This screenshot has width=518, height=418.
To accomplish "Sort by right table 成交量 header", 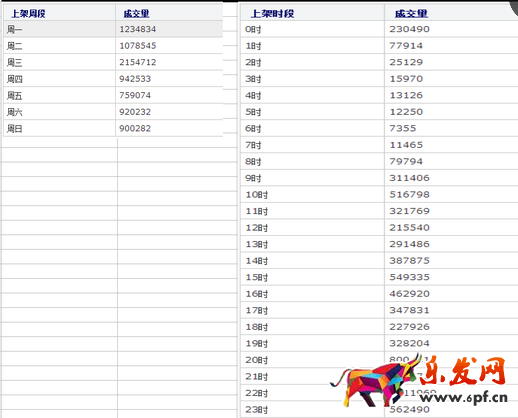I will (x=411, y=14).
